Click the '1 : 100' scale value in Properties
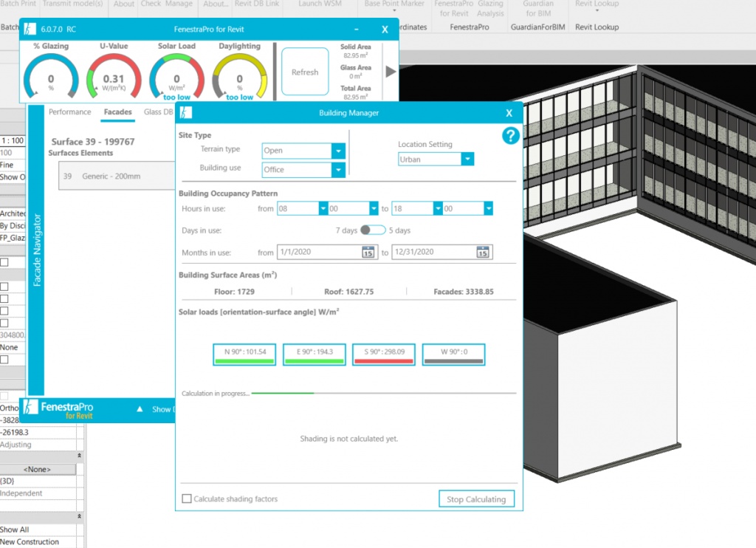This screenshot has height=548, width=756. (x=13, y=140)
